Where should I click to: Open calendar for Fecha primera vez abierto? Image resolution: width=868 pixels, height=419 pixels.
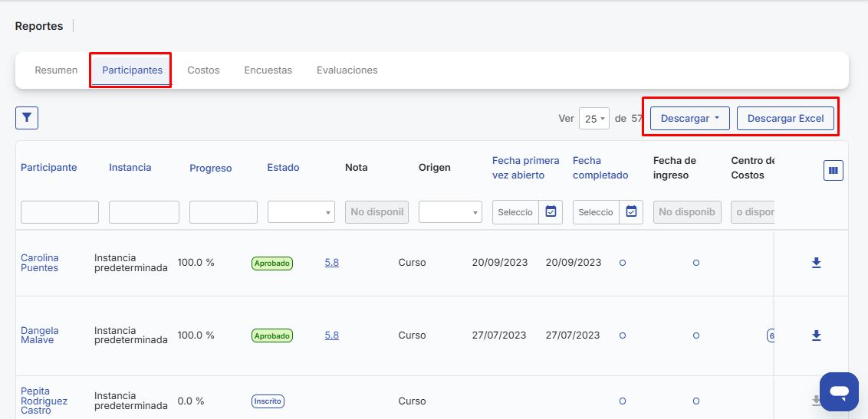point(551,212)
